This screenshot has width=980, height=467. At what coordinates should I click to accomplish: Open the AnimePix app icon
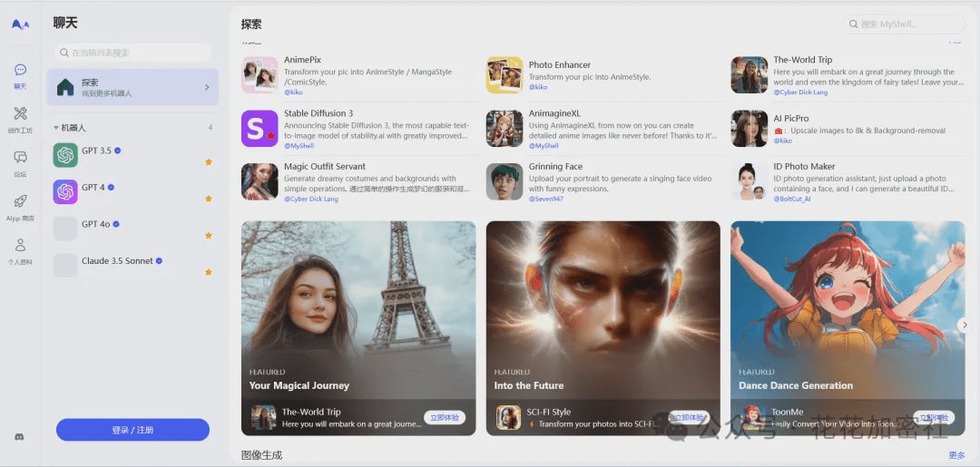point(260,75)
